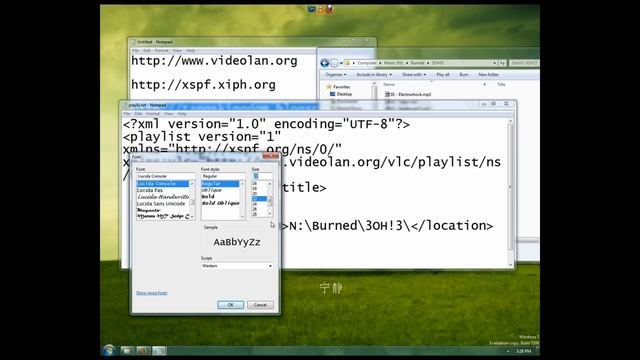Click the Font name input field

click(166, 176)
